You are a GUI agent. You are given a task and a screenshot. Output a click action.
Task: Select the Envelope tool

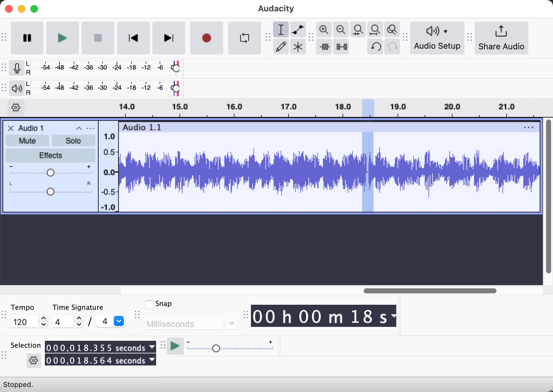pyautogui.click(x=298, y=30)
